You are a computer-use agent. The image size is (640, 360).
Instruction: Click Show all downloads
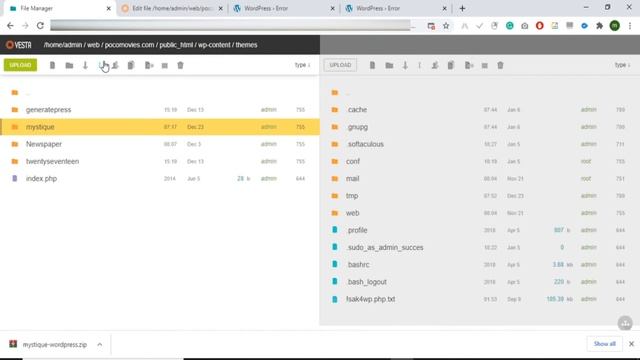click(x=604, y=344)
